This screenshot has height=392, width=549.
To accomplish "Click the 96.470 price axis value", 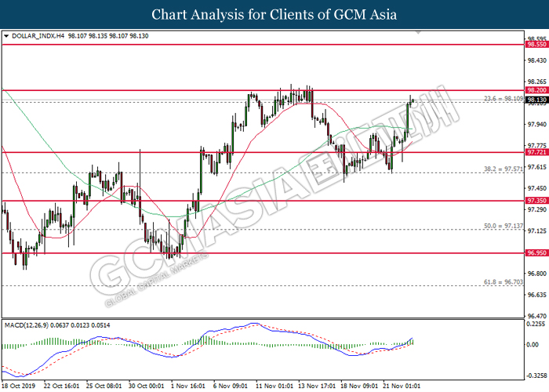I will coord(537,316).
